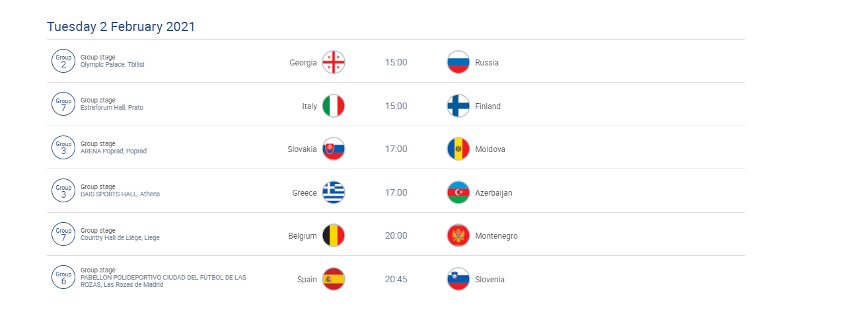Select the Montenegro flag icon
The width and height of the screenshot is (868, 318).
pos(458,235)
